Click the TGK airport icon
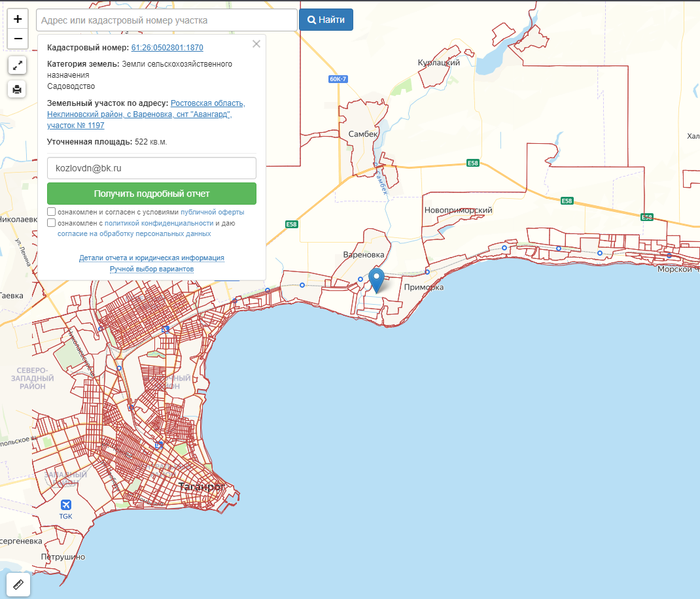The image size is (700, 599). (65, 505)
